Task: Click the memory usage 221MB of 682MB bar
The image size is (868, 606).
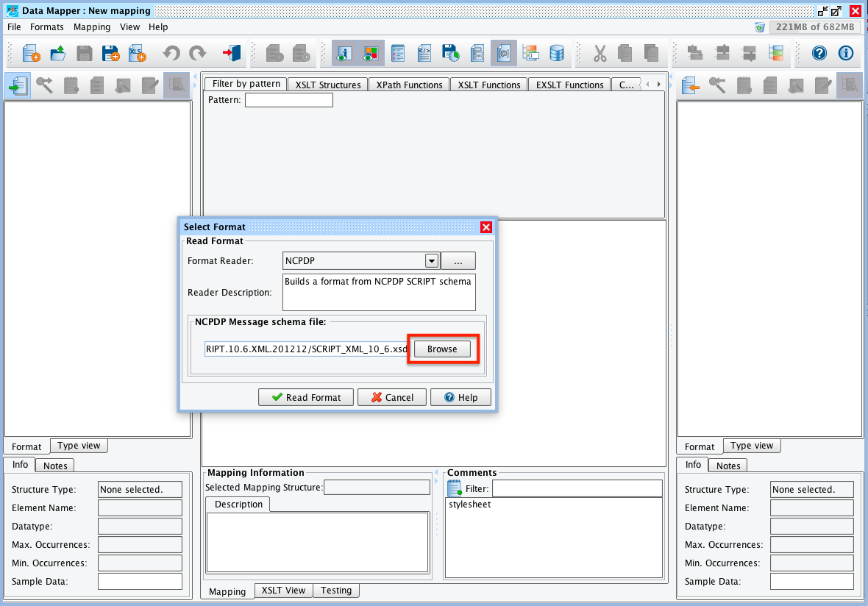Action: click(x=815, y=26)
